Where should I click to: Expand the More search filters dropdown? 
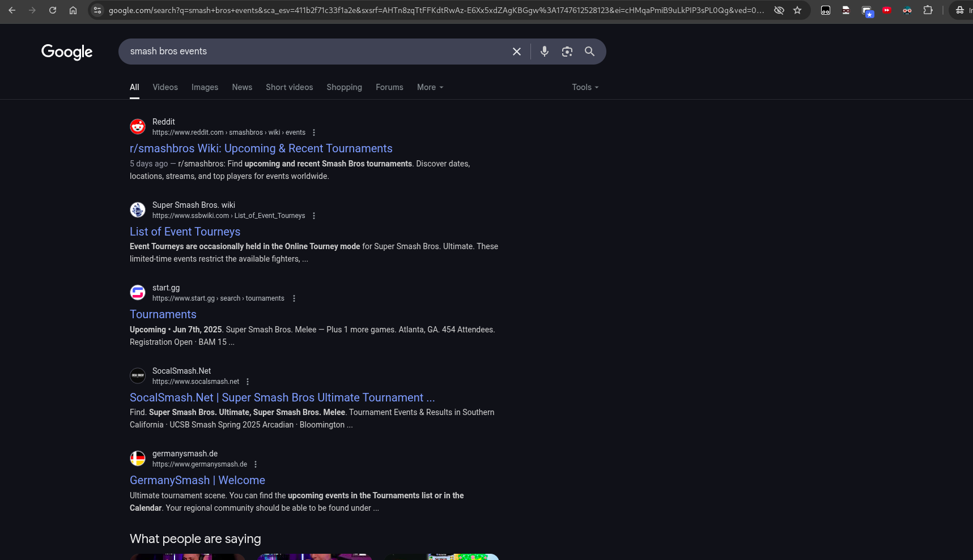click(x=430, y=87)
